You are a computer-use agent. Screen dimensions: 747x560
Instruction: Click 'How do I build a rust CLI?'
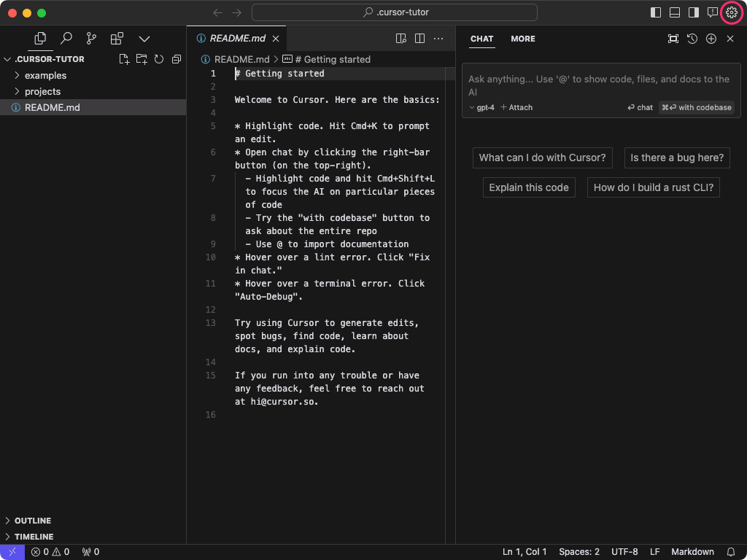point(653,187)
